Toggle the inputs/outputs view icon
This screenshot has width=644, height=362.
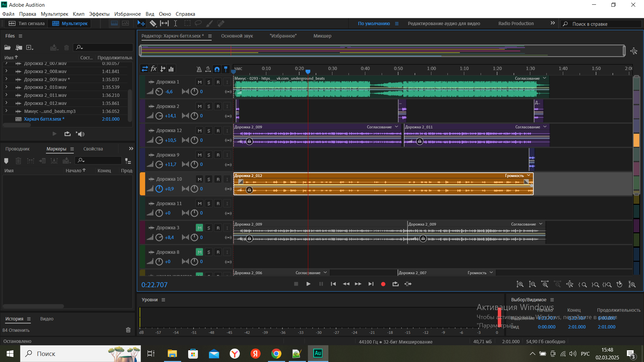click(x=145, y=69)
